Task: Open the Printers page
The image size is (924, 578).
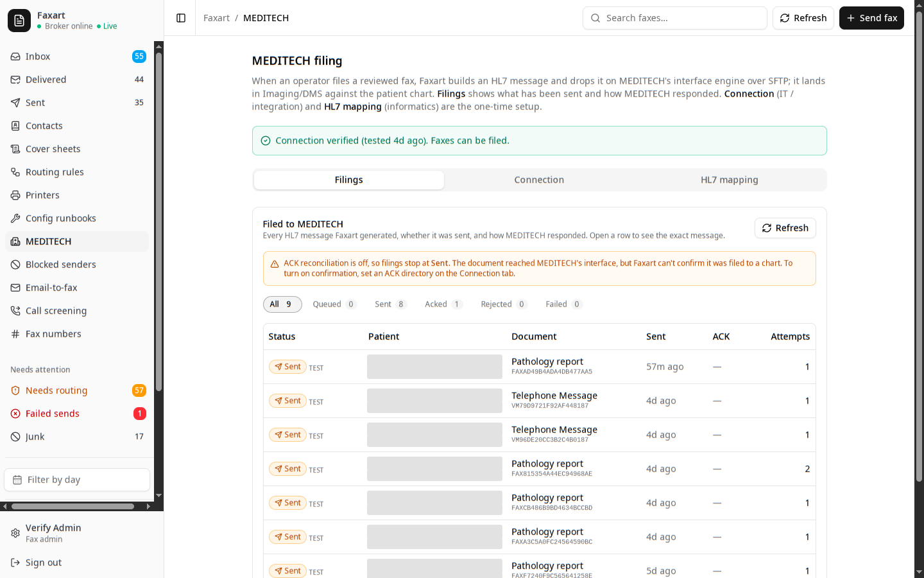Action: 77,195
